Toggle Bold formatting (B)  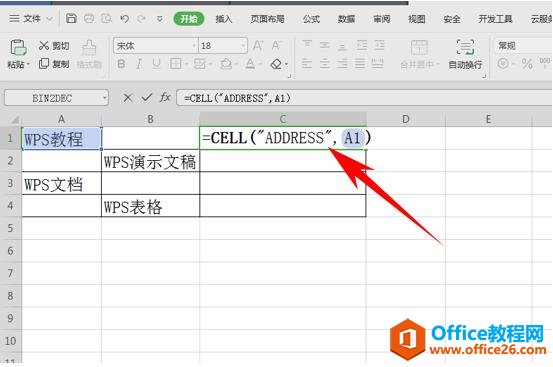click(x=121, y=64)
